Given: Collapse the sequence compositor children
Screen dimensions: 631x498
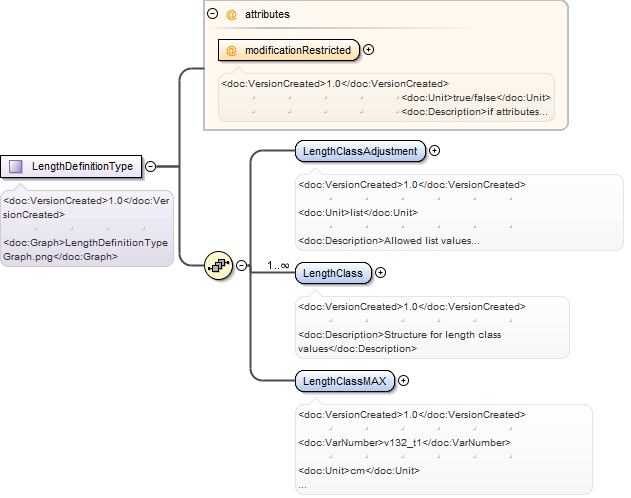Looking at the screenshot, I should tap(241, 265).
